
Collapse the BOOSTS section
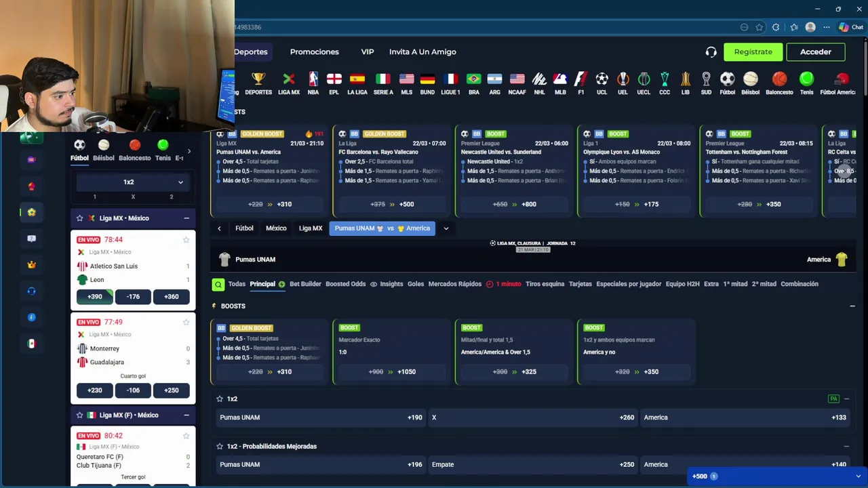click(852, 306)
